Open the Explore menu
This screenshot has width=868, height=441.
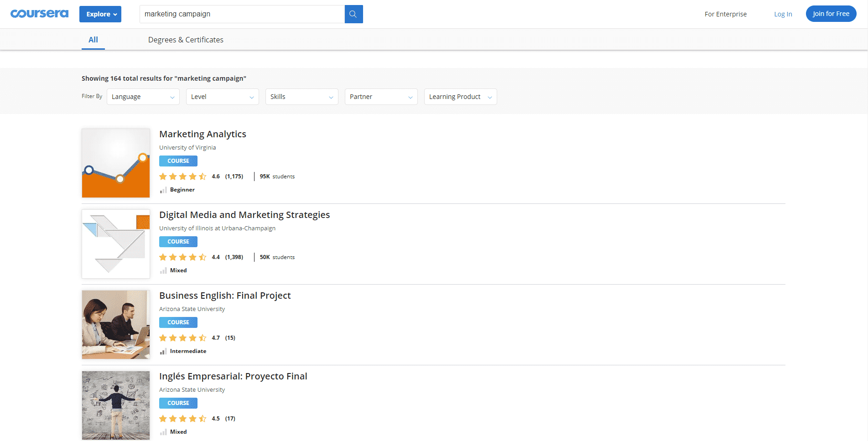click(100, 14)
